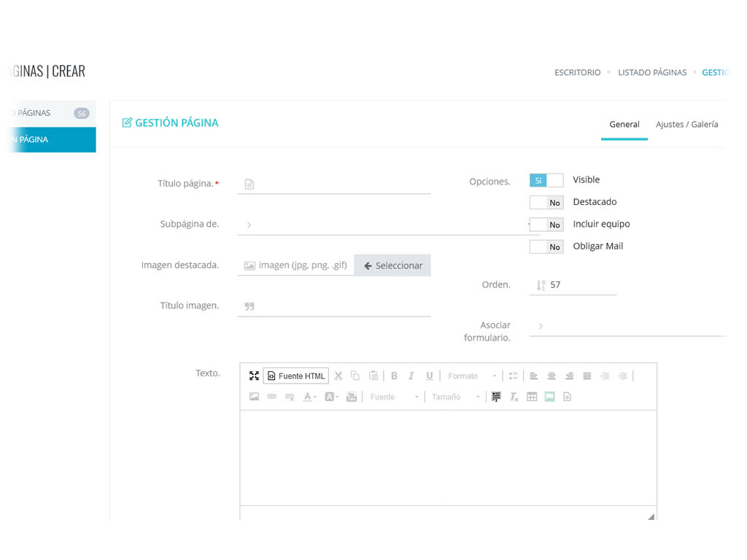Click the Bold formatting icon
The image size is (747, 560).
(394, 376)
